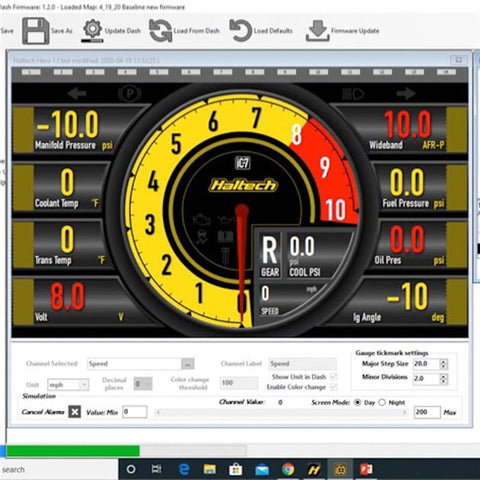Click the Haltech logo in the tachometer

coord(243,185)
